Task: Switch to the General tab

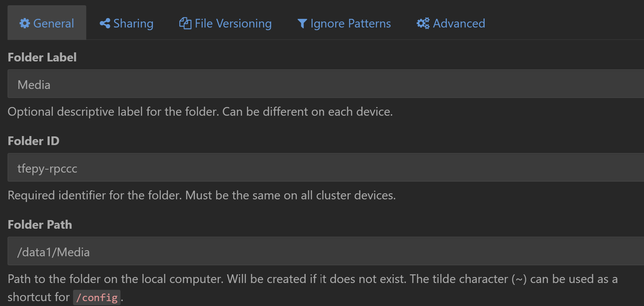Action: pyautogui.click(x=47, y=23)
